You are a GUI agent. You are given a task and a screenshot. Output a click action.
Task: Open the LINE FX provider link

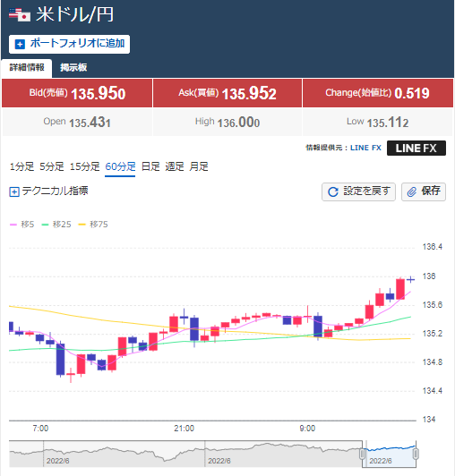click(x=365, y=148)
